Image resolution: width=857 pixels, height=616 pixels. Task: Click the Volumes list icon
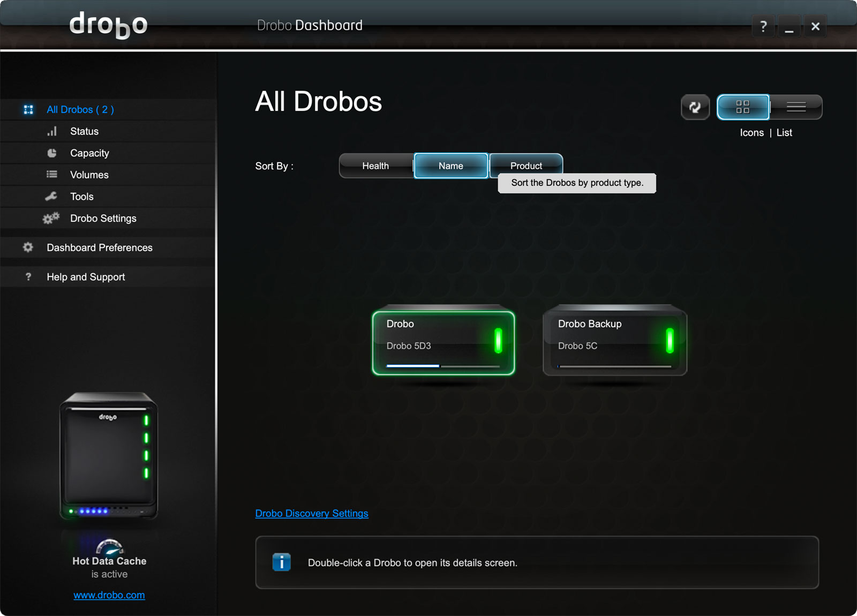pyautogui.click(x=52, y=175)
